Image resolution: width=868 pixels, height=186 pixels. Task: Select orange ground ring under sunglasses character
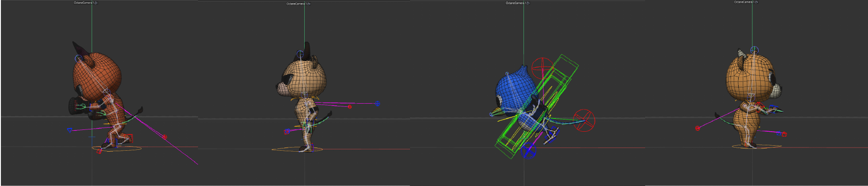click(297, 149)
